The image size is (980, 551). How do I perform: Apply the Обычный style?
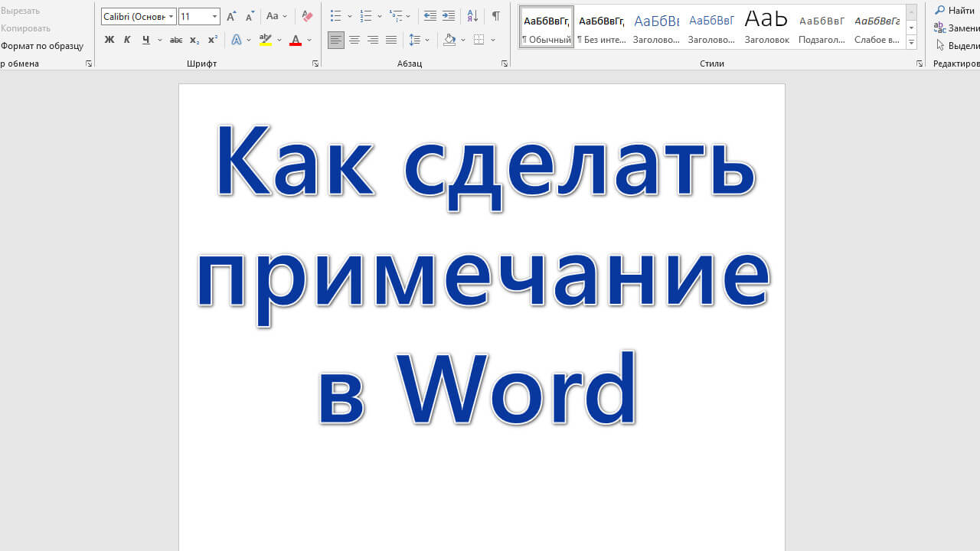[547, 27]
